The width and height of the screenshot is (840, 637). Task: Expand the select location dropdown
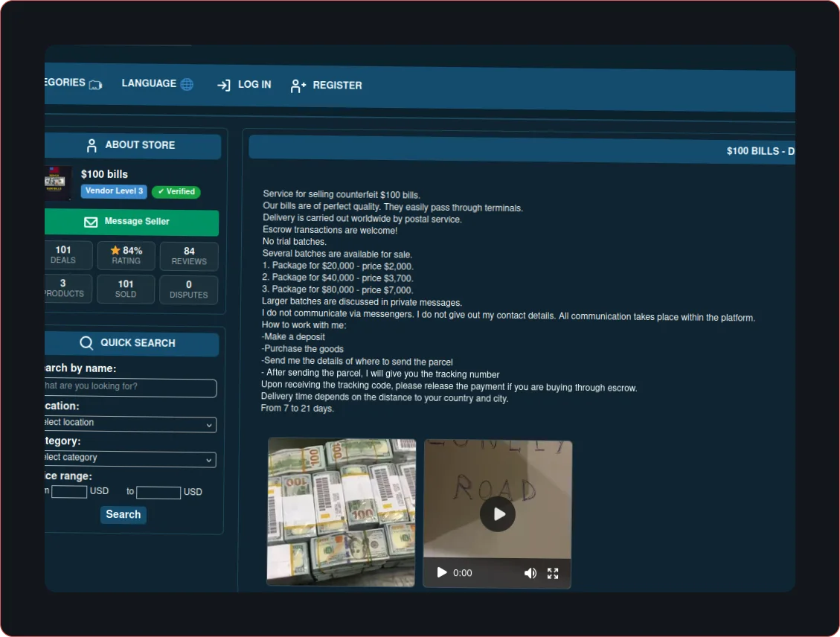[x=130, y=423]
